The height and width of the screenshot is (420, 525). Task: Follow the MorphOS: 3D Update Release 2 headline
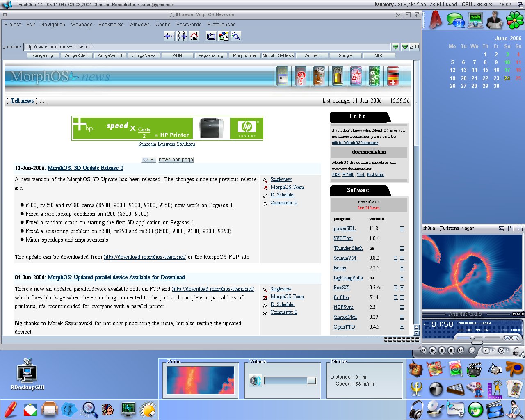coord(85,168)
